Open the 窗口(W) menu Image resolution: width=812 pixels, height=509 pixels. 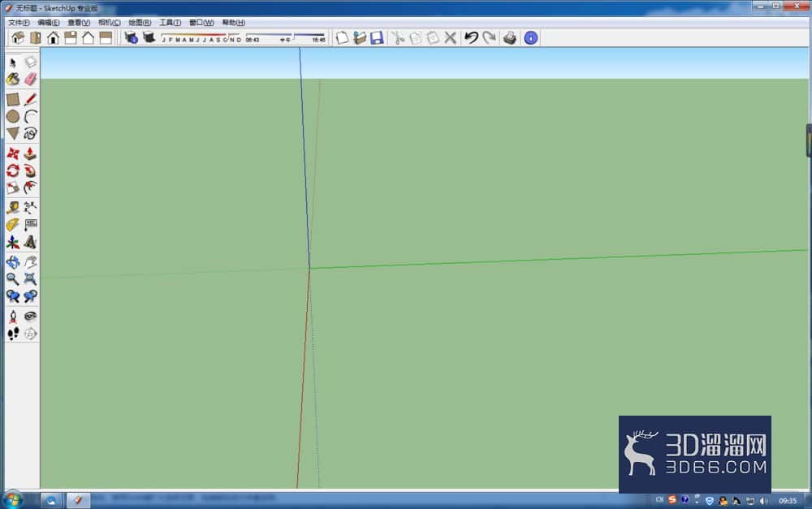(201, 22)
